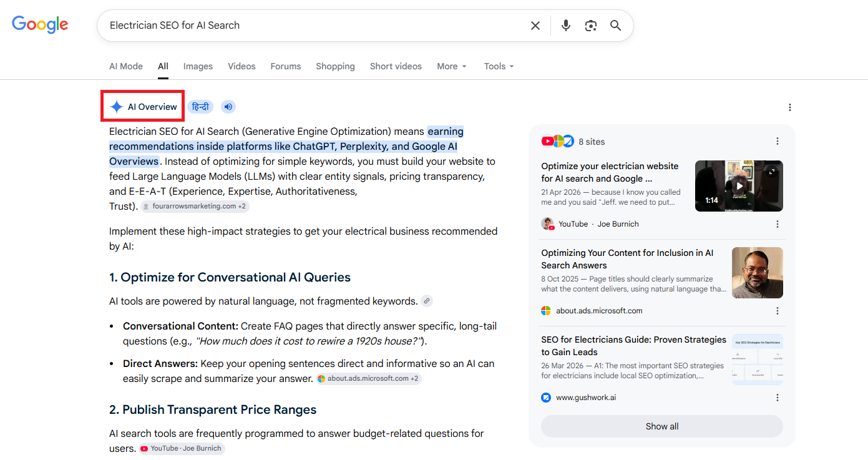Screen dimensions: 868x460
Task: Play the 1:14 video thumbnail
Action: click(739, 186)
